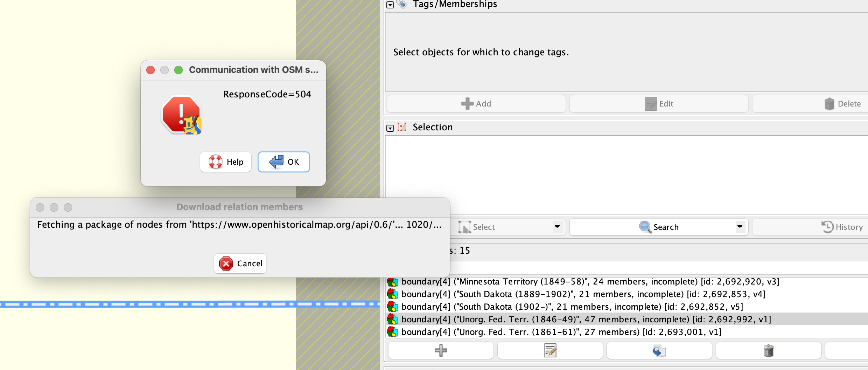Open Help from the error dialog
Viewport: 868px width, 370px height.
pyautogui.click(x=226, y=162)
